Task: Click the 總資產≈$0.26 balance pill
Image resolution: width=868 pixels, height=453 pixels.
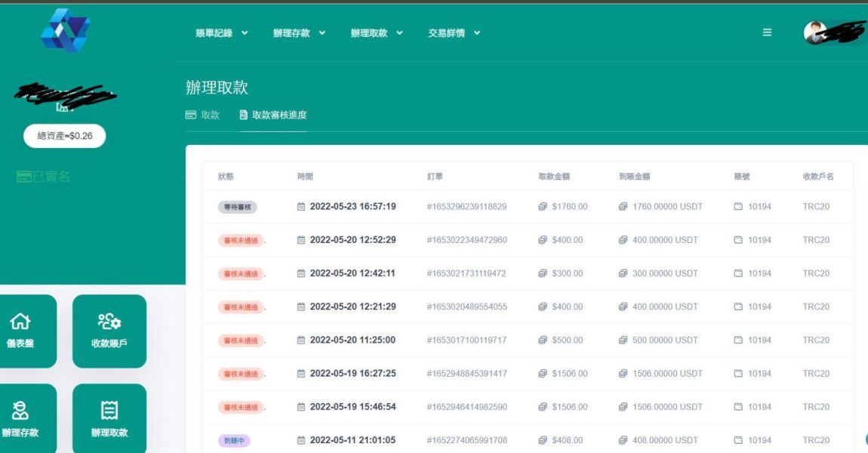Action: (x=65, y=136)
